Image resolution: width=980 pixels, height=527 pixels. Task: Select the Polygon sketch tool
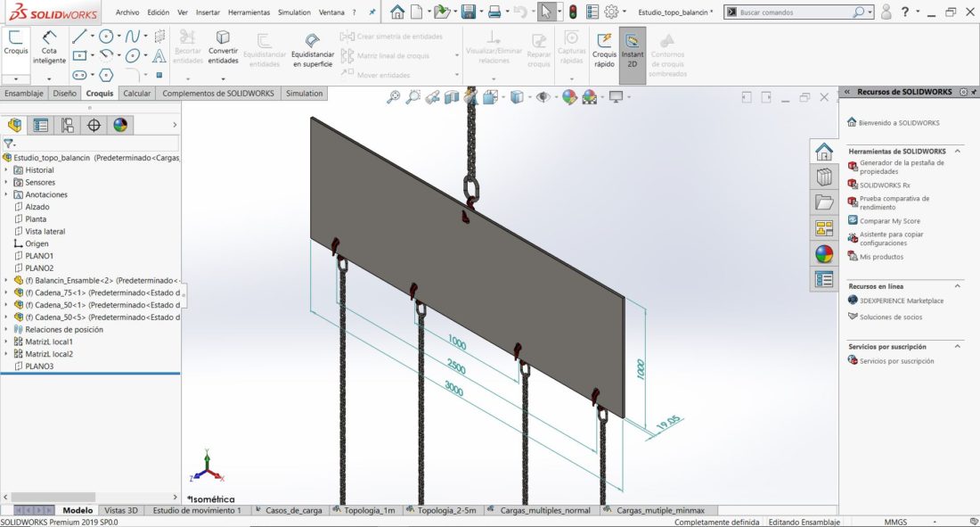pyautogui.click(x=106, y=75)
